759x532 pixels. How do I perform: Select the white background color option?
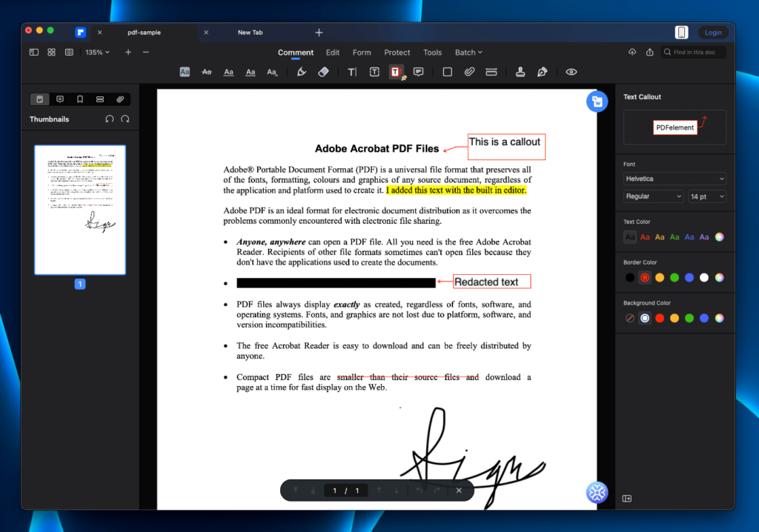point(645,318)
